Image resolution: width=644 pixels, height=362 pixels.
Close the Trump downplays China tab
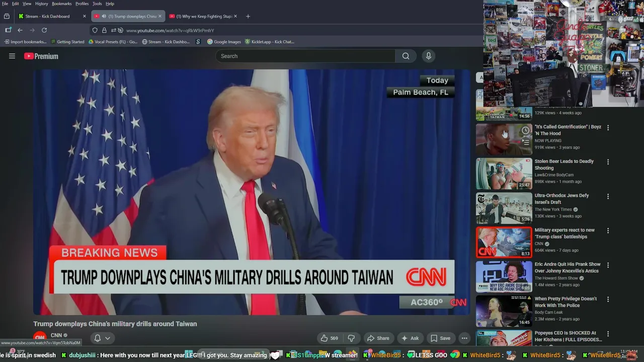[160, 16]
